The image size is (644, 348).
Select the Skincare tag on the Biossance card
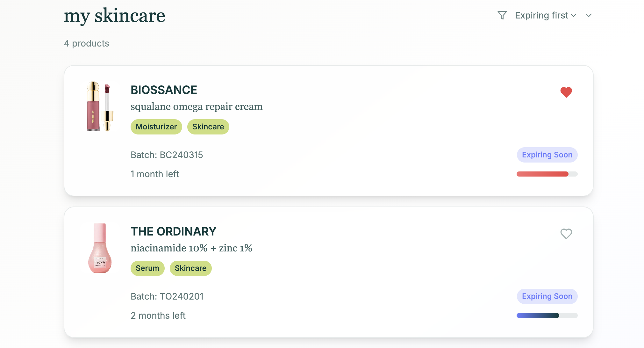(x=208, y=127)
